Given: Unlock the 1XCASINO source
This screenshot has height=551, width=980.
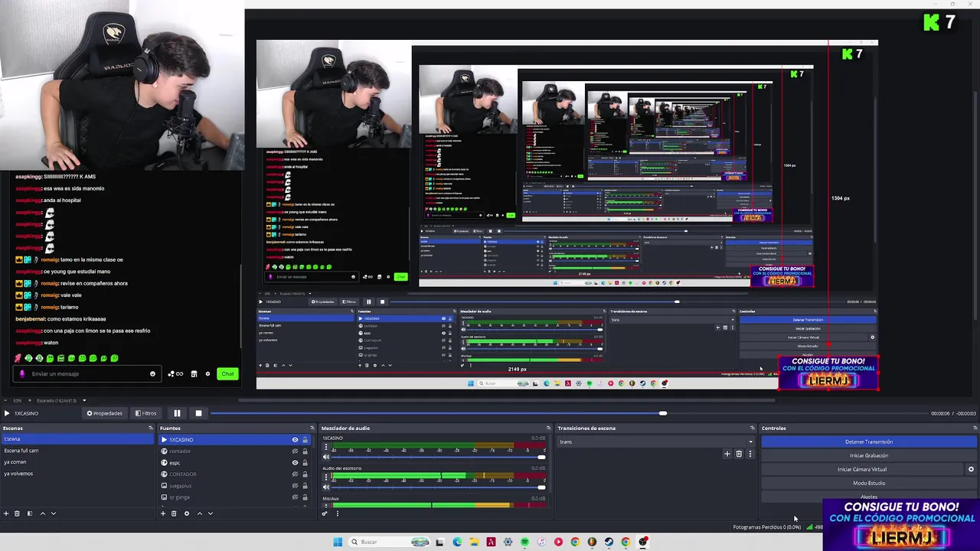Looking at the screenshot, I should point(305,440).
